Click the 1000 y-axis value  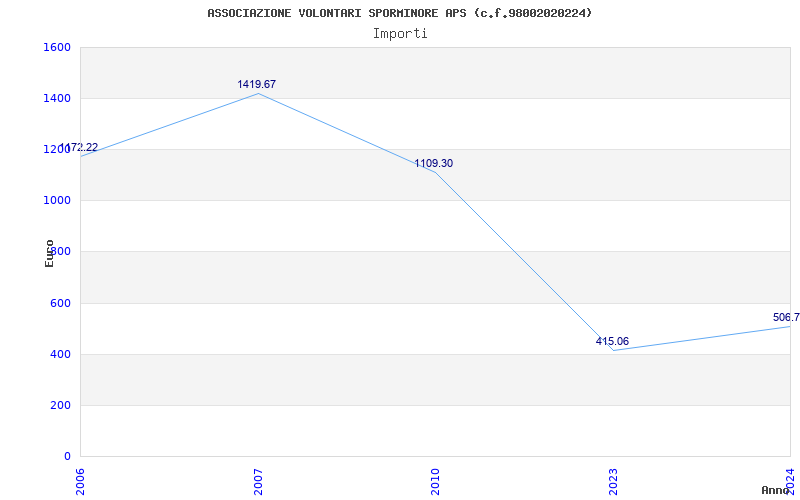pyautogui.click(x=57, y=201)
